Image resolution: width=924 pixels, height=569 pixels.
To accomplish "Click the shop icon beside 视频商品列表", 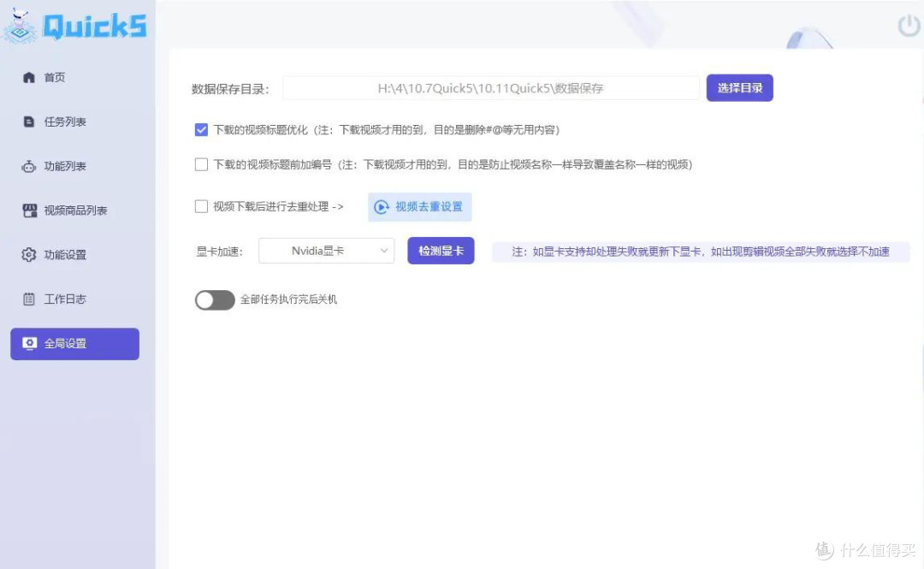I will click(x=29, y=210).
